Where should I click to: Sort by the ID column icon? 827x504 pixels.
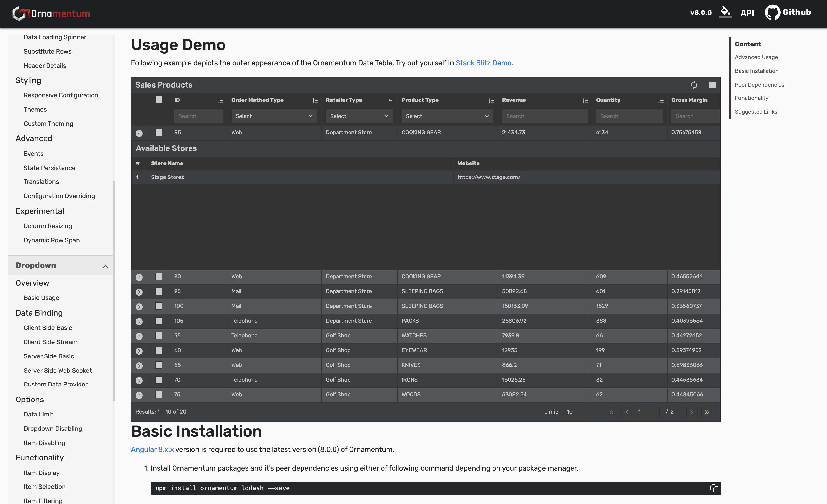(221, 100)
